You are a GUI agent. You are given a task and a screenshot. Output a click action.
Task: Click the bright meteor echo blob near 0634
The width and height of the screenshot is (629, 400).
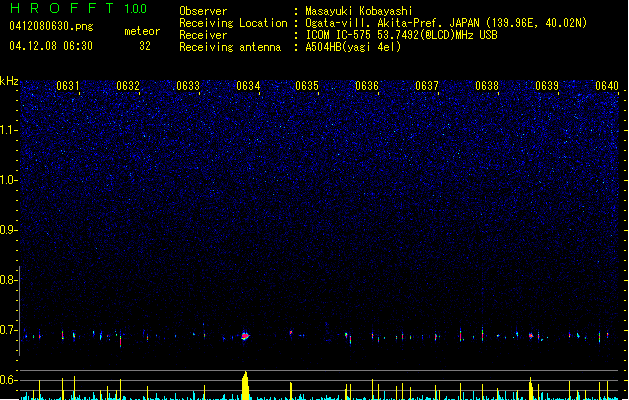(x=245, y=336)
